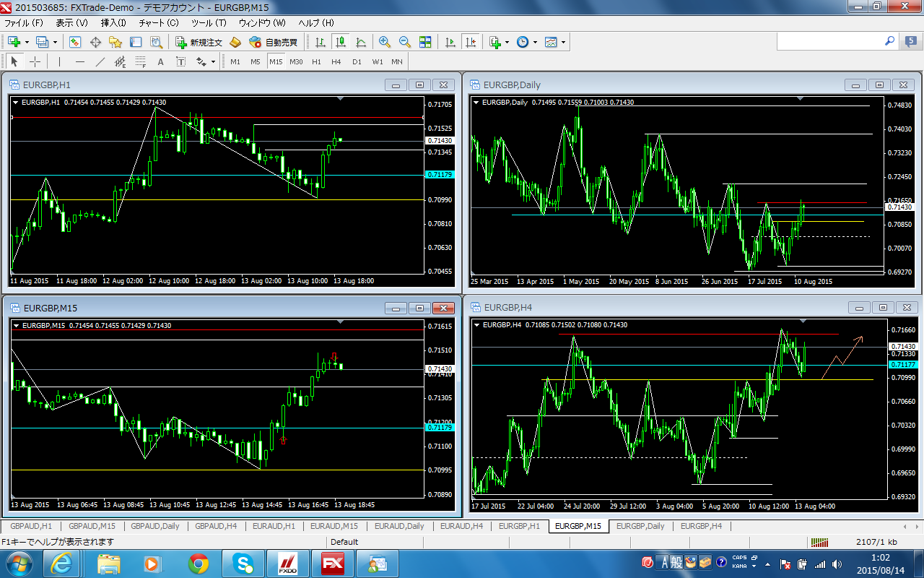Viewport: 924px width, 578px height.
Task: Expand the templates dropdown
Action: (563, 42)
